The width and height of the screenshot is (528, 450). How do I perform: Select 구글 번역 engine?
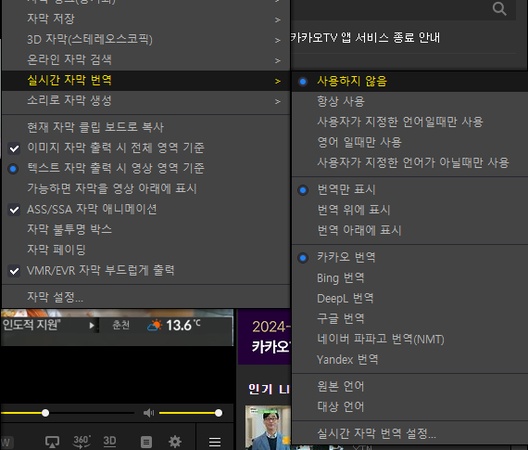point(410,319)
